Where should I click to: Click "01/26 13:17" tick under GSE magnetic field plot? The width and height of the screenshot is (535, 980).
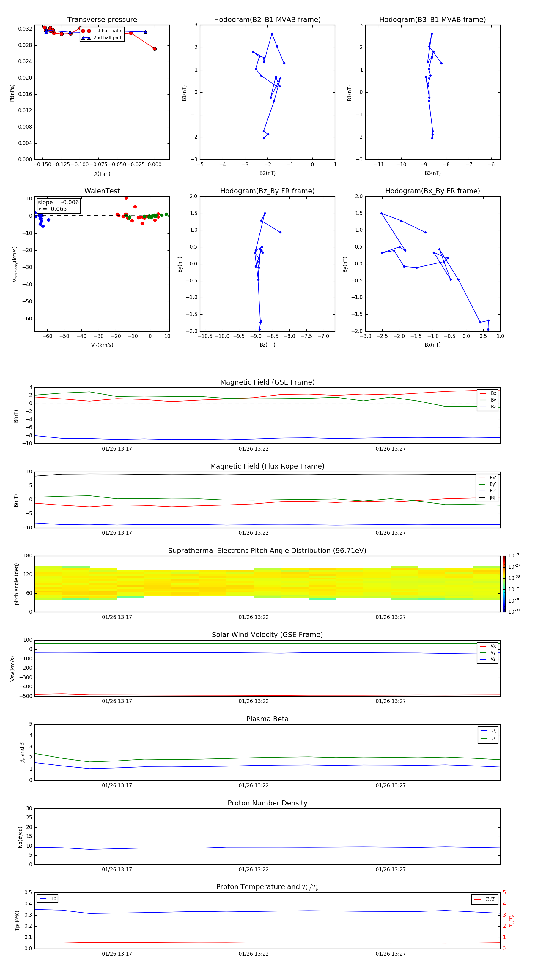click(117, 449)
